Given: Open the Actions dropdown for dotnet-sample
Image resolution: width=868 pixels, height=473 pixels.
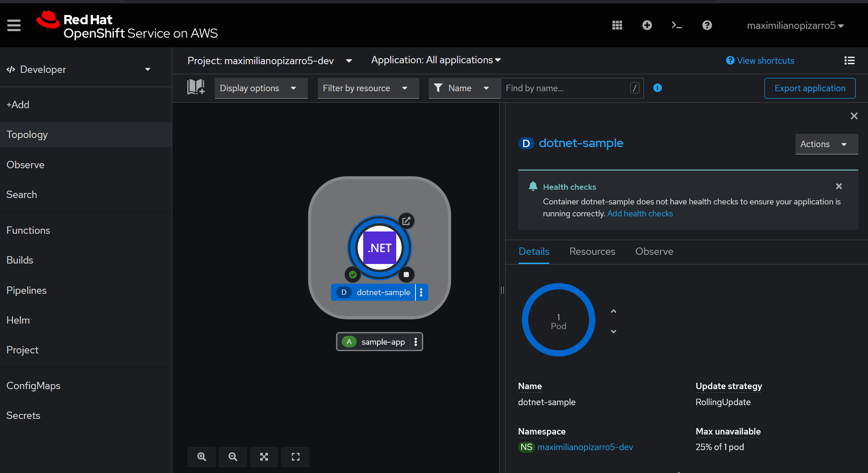Looking at the screenshot, I should tap(826, 144).
